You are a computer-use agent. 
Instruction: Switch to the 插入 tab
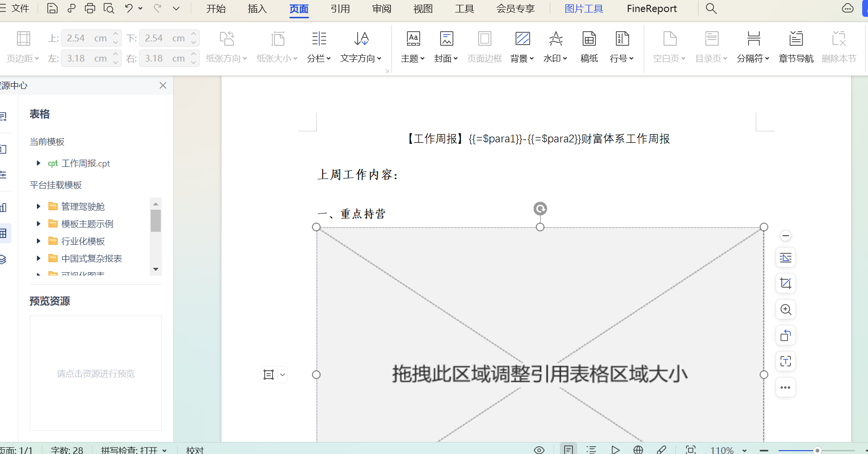257,9
